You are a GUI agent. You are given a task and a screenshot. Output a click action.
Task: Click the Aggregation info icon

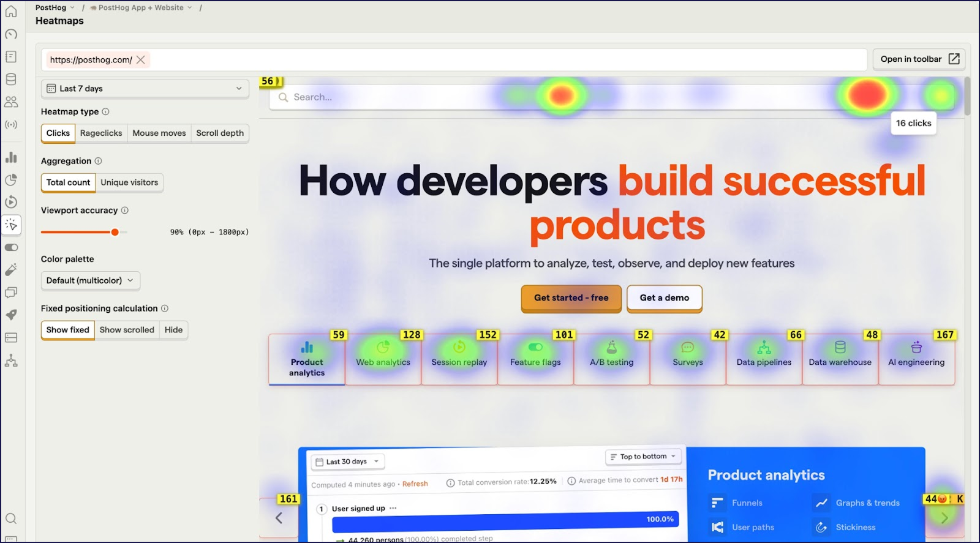98,161
